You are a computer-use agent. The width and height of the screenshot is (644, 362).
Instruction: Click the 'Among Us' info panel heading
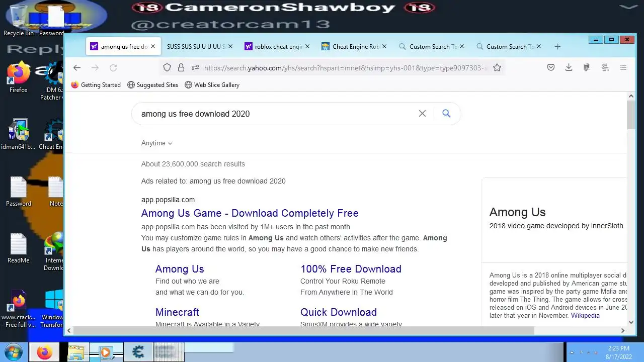point(518,212)
